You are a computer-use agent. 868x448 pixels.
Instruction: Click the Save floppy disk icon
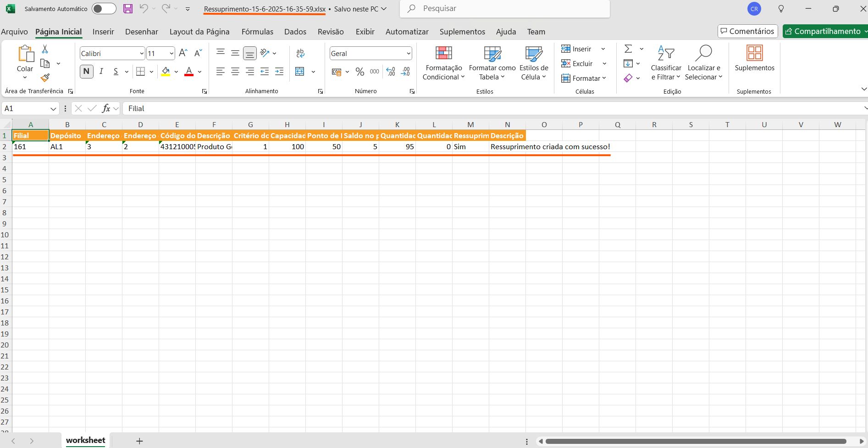pyautogui.click(x=128, y=9)
